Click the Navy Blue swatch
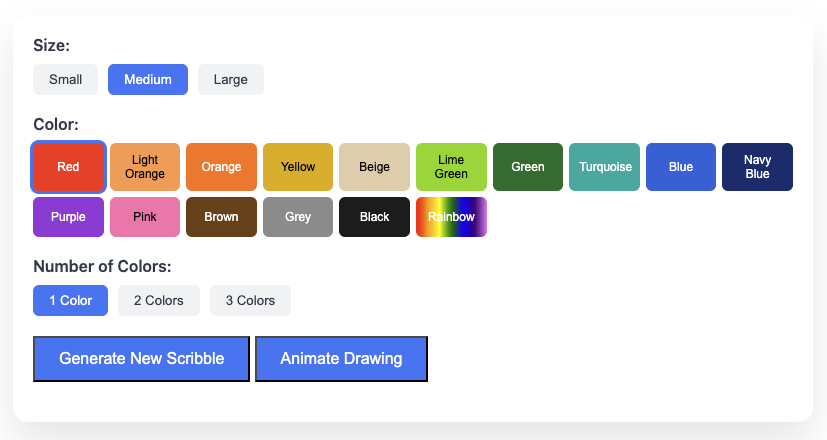827x440 pixels. 757,167
